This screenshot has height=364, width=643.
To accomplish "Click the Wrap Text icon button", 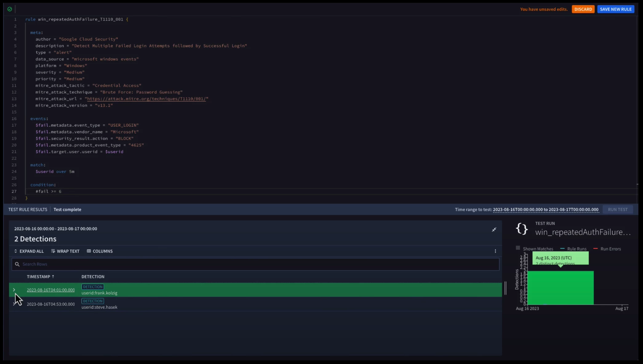I will click(53, 251).
